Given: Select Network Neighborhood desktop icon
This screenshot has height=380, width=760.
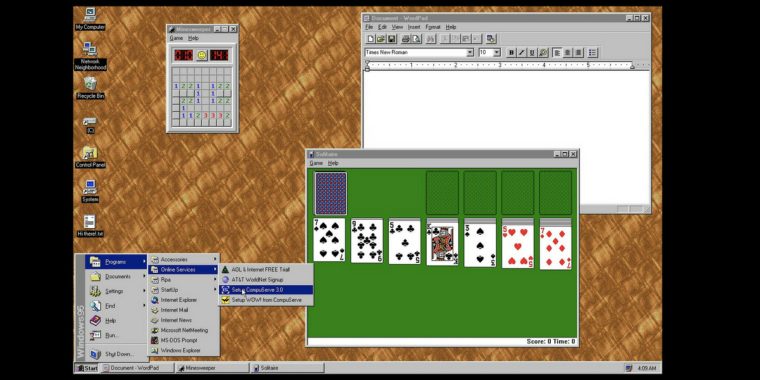Looking at the screenshot, I should coord(90,56).
